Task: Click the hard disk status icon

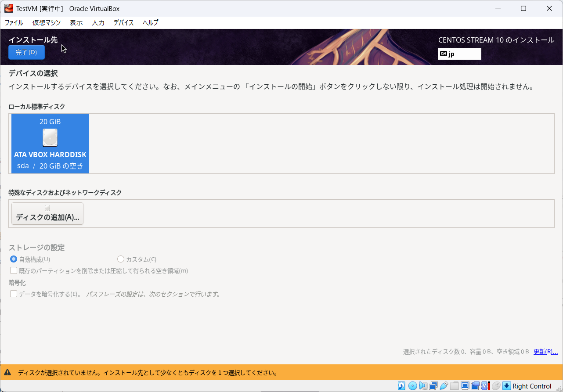Action: coord(401,386)
